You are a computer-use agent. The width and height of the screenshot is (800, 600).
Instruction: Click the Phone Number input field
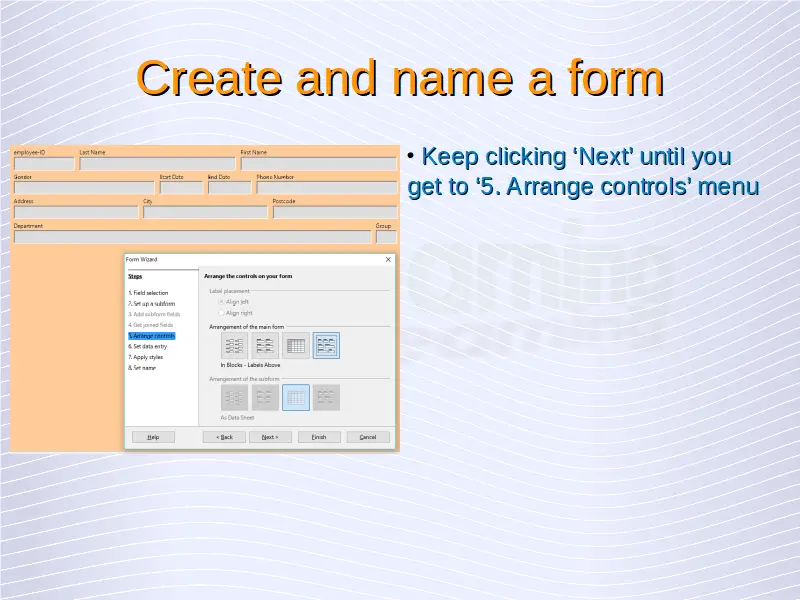pyautogui.click(x=327, y=188)
